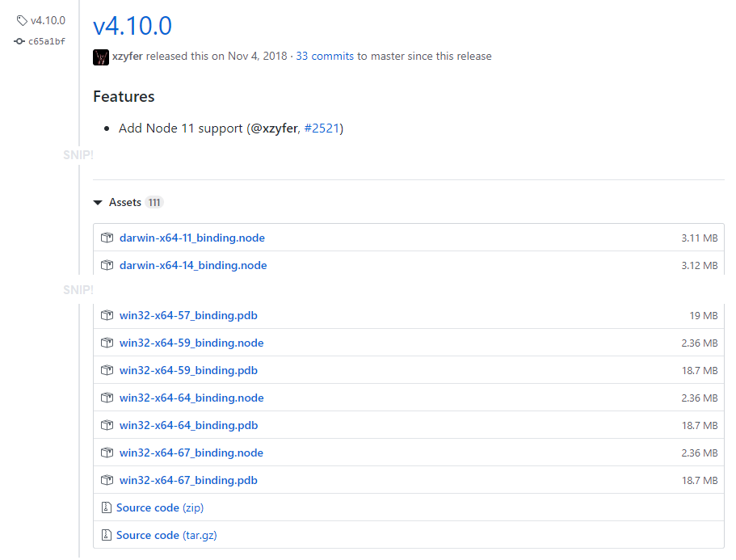The image size is (736, 560).
Task: Open pull request #2521
Action: (322, 128)
